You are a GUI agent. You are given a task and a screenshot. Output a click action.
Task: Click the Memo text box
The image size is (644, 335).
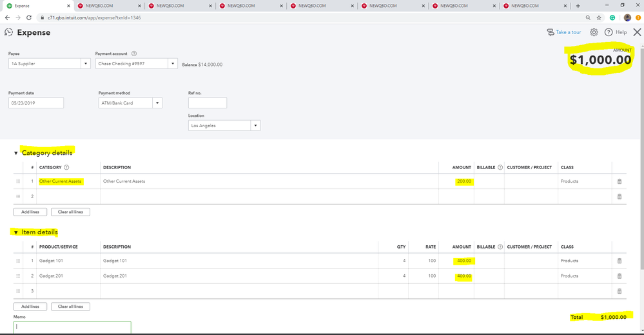(x=72, y=327)
